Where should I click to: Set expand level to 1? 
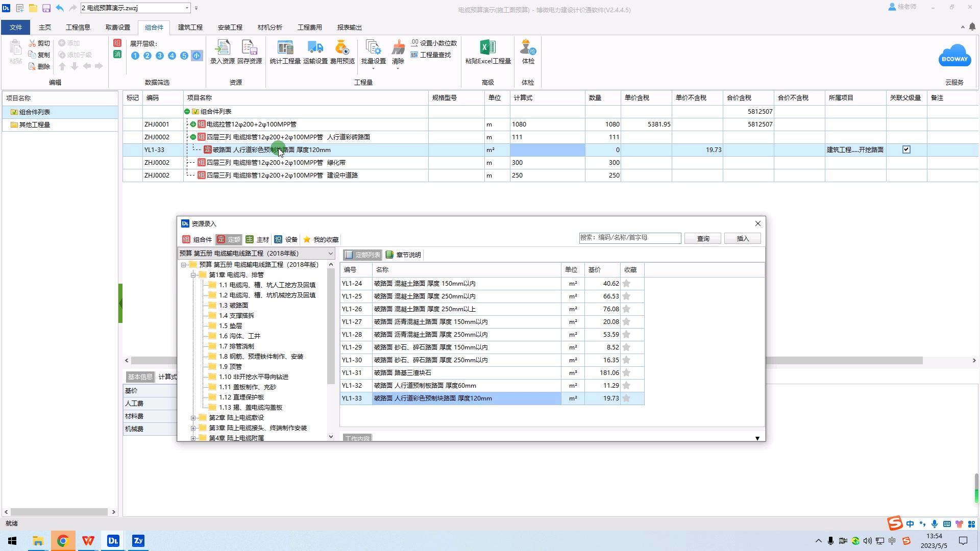tap(135, 56)
